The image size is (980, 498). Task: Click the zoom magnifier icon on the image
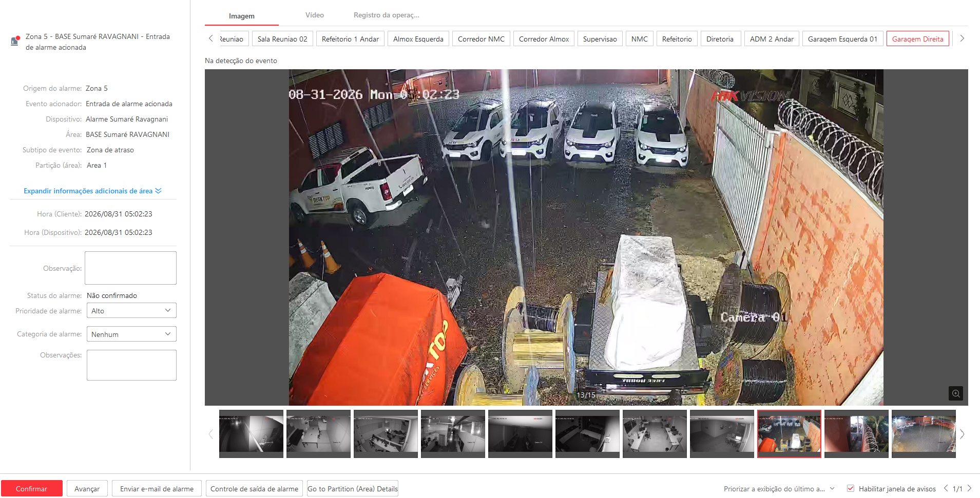(x=955, y=393)
